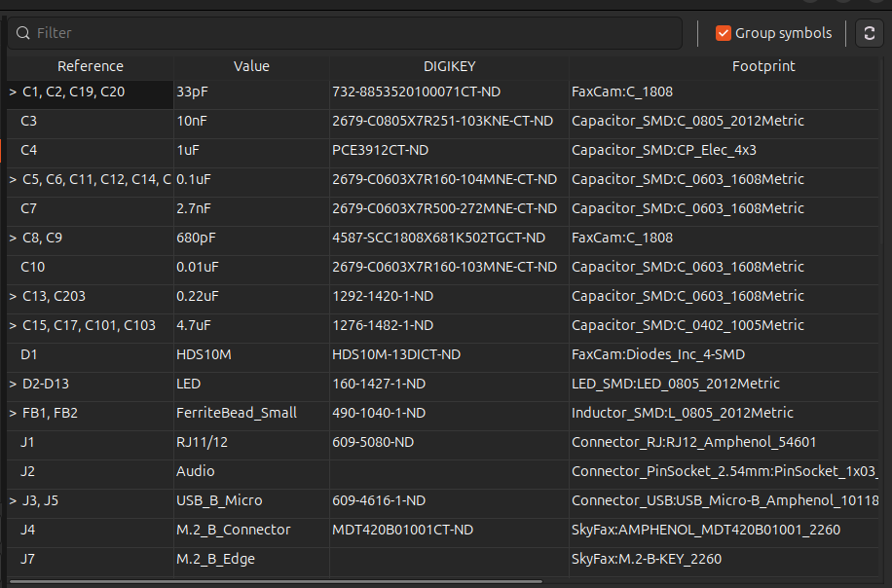Focus the Filter text field
This screenshot has height=588, width=892.
[x=345, y=33]
